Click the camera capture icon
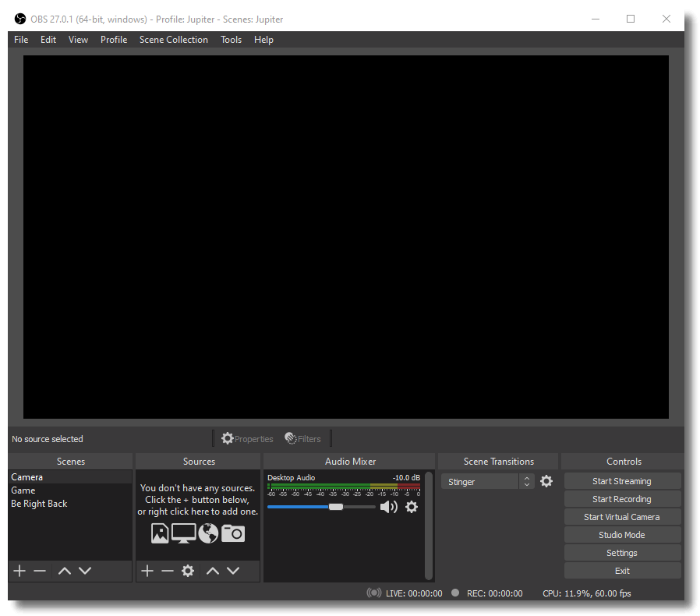This screenshot has width=700, height=616. point(233,533)
